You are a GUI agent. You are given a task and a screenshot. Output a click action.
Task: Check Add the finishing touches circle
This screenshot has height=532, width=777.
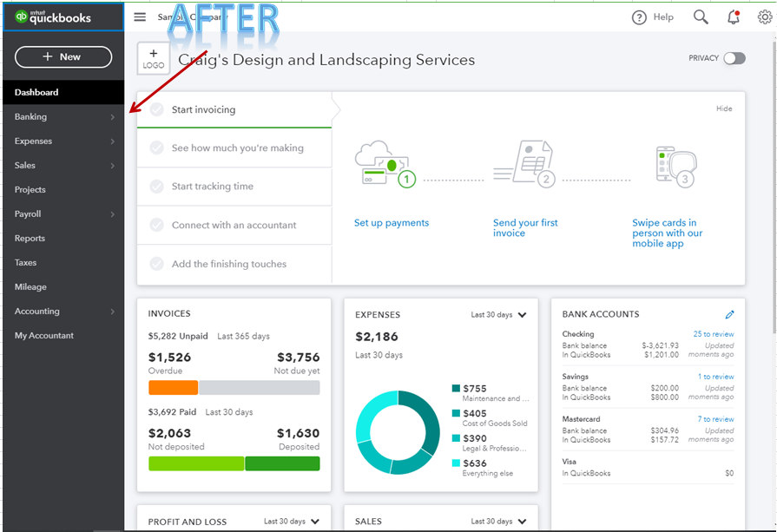point(156,264)
